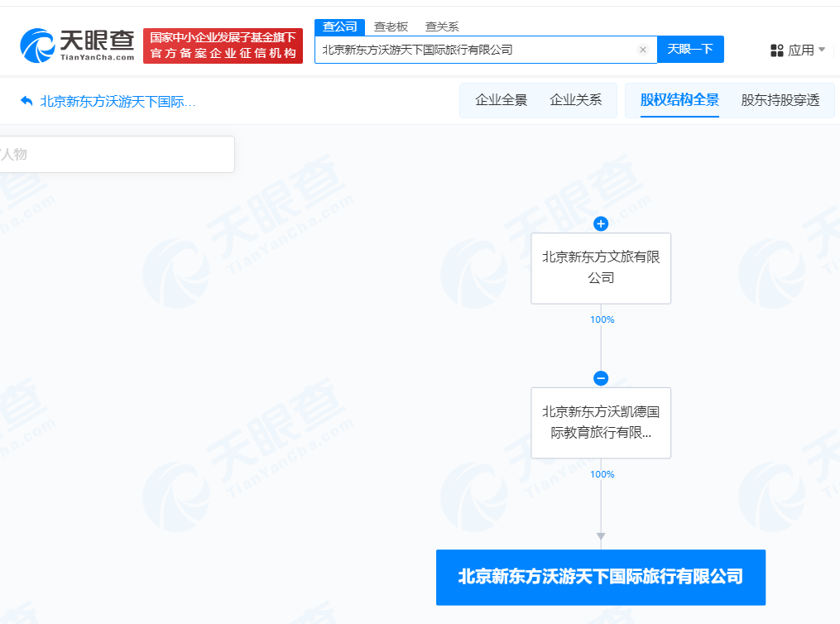This screenshot has width=840, height=624.
Task: Open the dropdown arrow next to 应用
Action: coord(822,50)
